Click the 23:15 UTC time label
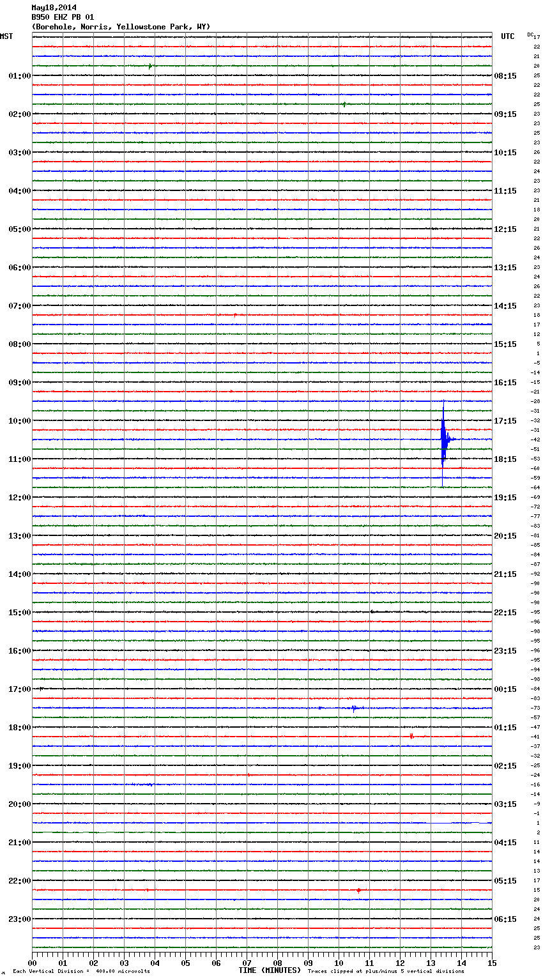 (x=505, y=651)
